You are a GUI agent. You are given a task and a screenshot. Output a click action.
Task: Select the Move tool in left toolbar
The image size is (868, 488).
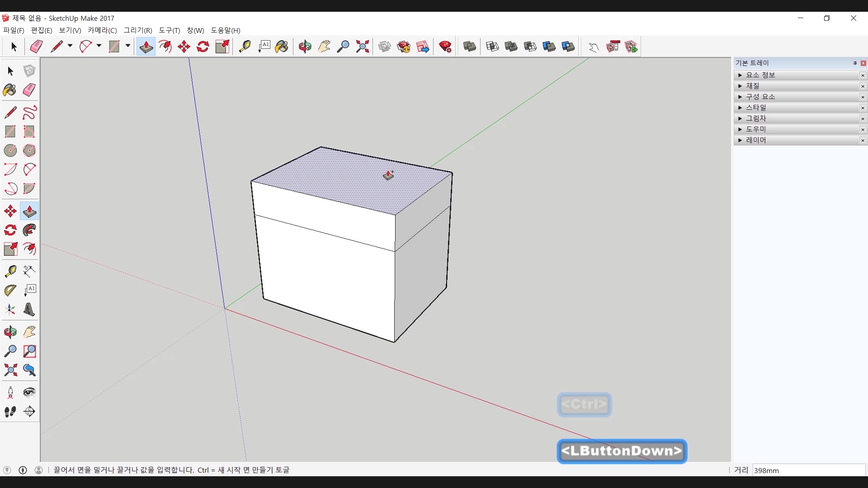click(10, 211)
